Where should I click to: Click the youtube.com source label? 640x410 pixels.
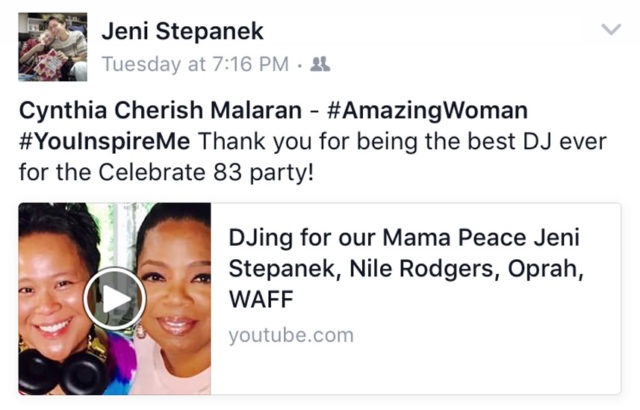click(291, 335)
